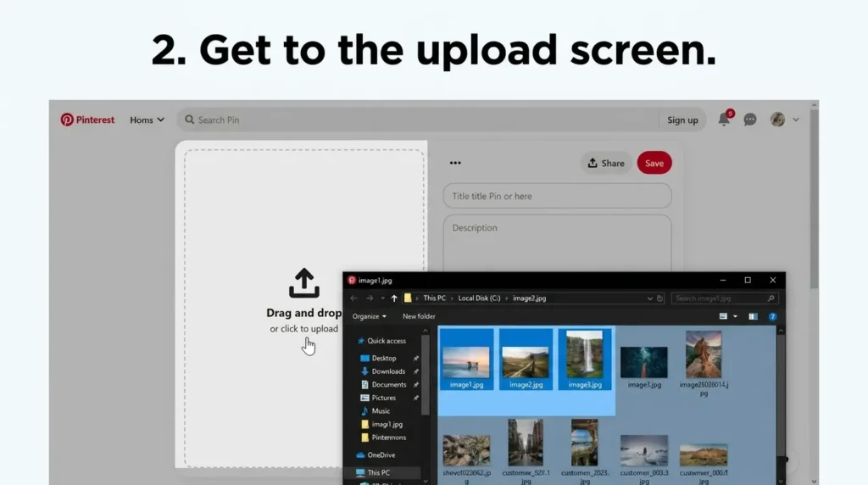868x485 pixels.
Task: Open the Organize menu
Action: coord(370,316)
